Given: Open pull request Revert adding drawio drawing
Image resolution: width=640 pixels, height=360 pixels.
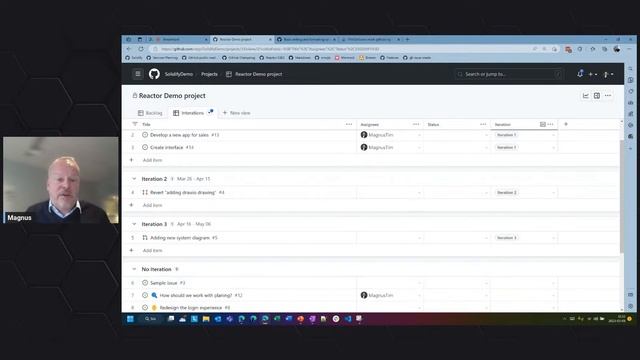Looking at the screenshot, I should [182, 192].
